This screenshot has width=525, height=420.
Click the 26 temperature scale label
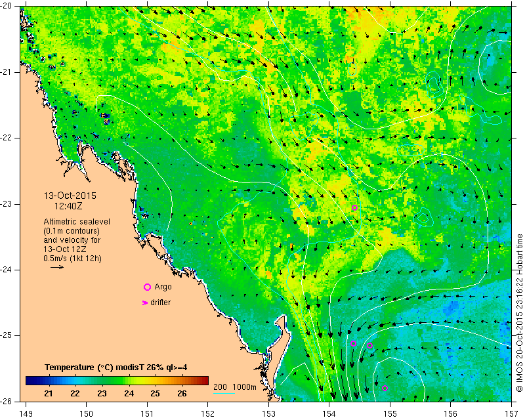(182, 393)
